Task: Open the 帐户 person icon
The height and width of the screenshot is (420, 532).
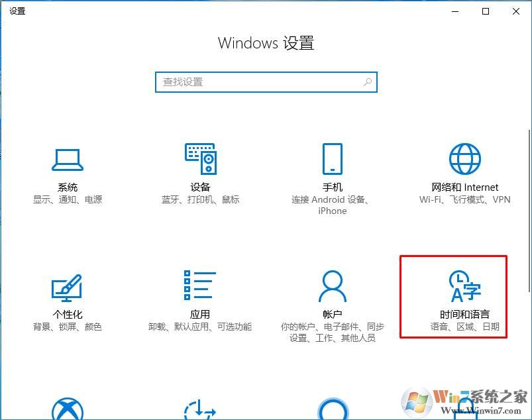Action: pos(333,286)
